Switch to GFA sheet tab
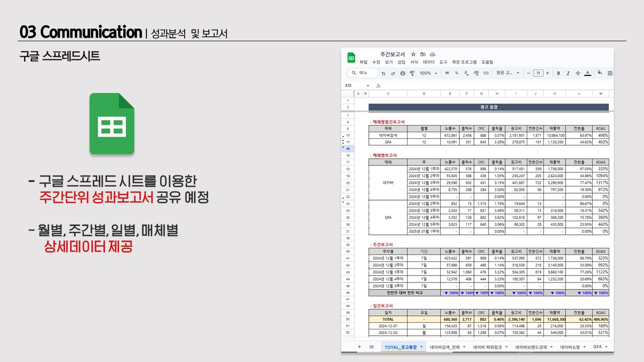The image size is (644, 362). pyautogui.click(x=597, y=347)
